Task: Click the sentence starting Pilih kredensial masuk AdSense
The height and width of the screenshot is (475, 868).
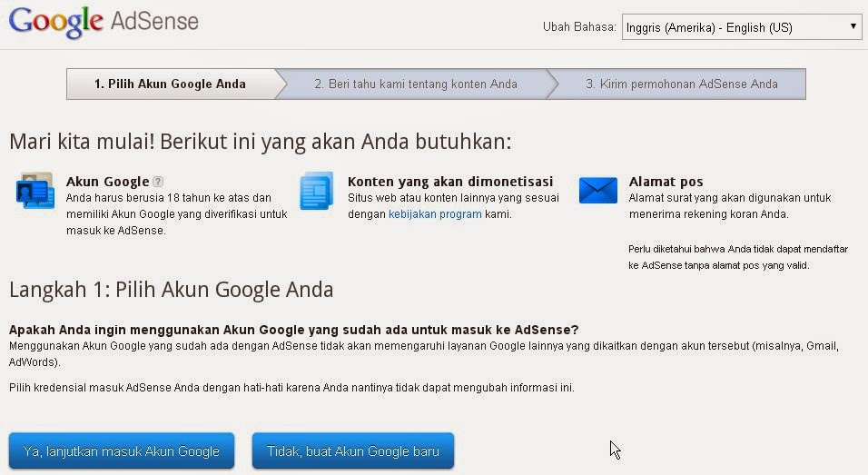Action: [x=291, y=388]
